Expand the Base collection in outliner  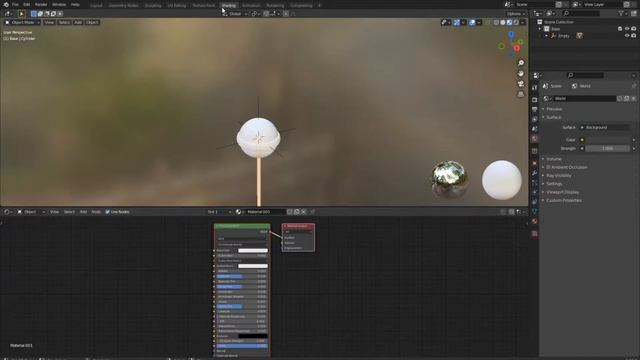pos(540,29)
